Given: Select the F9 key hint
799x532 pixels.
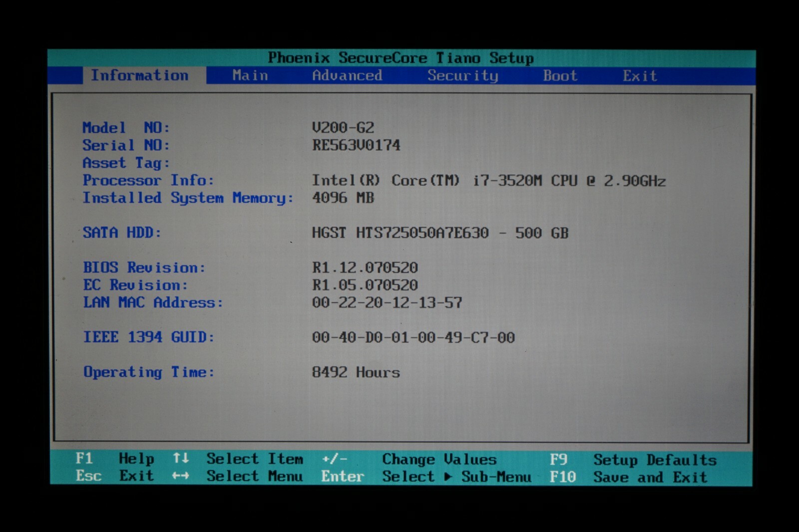Looking at the screenshot, I should (558, 459).
